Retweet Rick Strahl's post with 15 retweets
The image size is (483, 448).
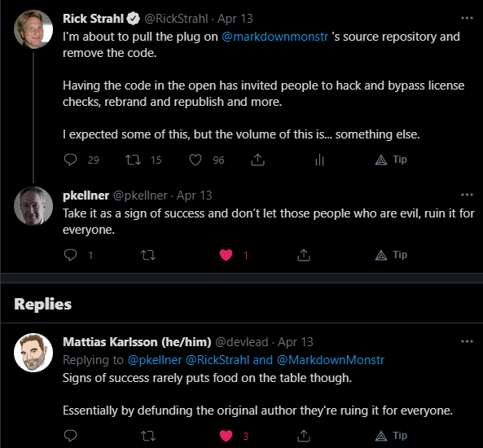133,160
